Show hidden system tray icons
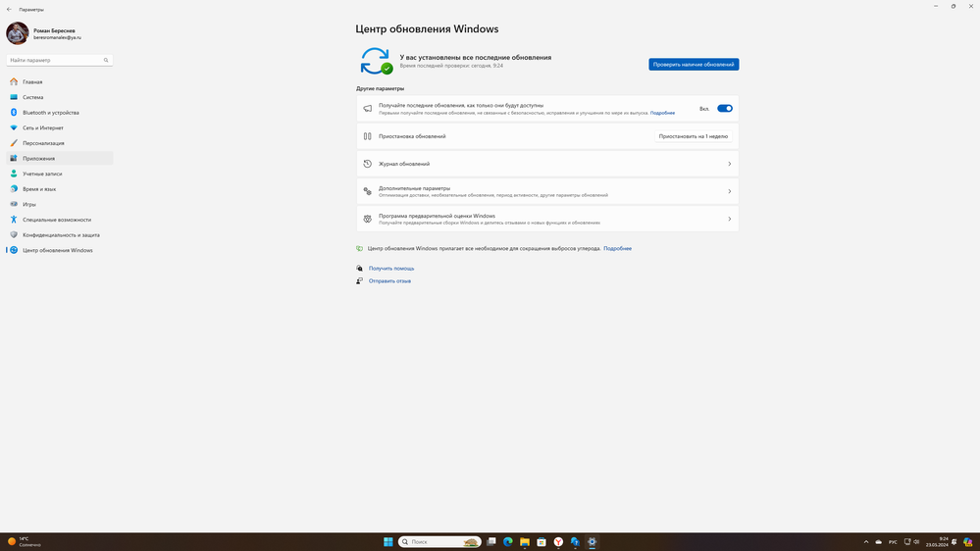Viewport: 980px width, 551px height. [x=865, y=541]
